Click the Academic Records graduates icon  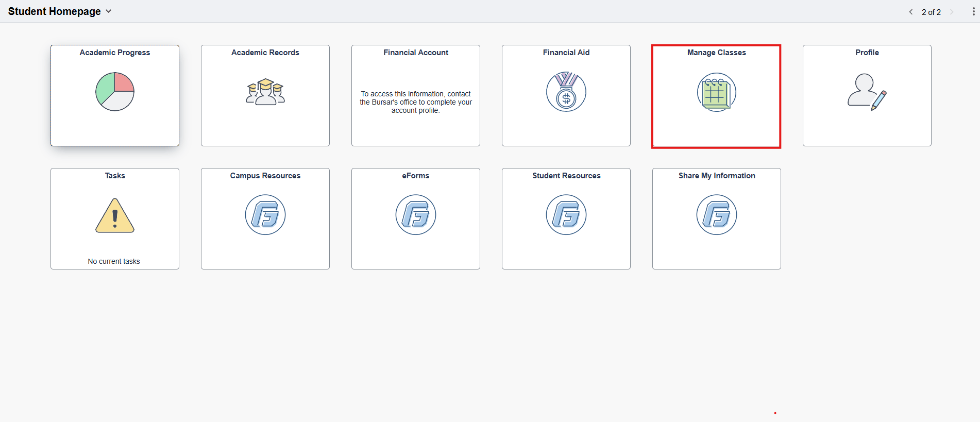pyautogui.click(x=265, y=92)
